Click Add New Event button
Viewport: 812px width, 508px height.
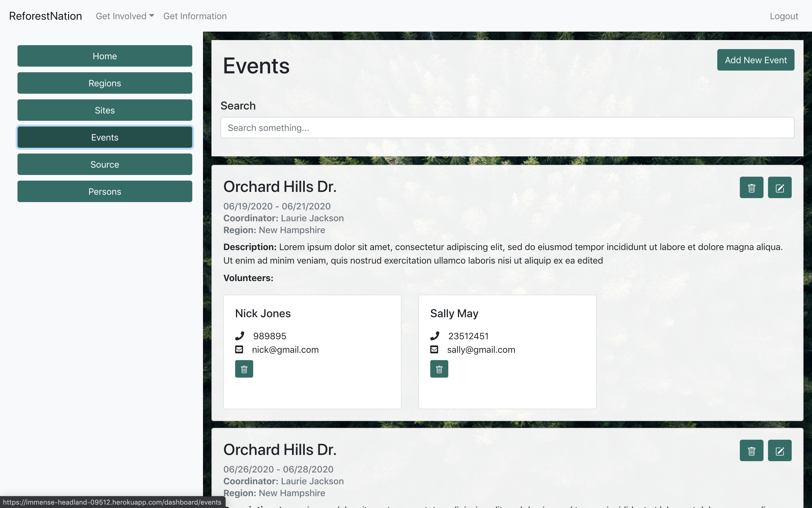[x=756, y=60]
